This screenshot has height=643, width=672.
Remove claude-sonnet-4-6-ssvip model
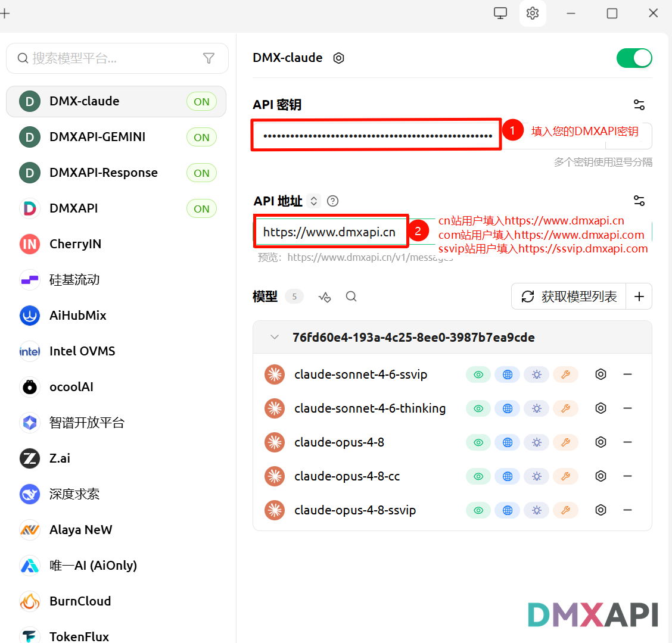[x=627, y=374]
